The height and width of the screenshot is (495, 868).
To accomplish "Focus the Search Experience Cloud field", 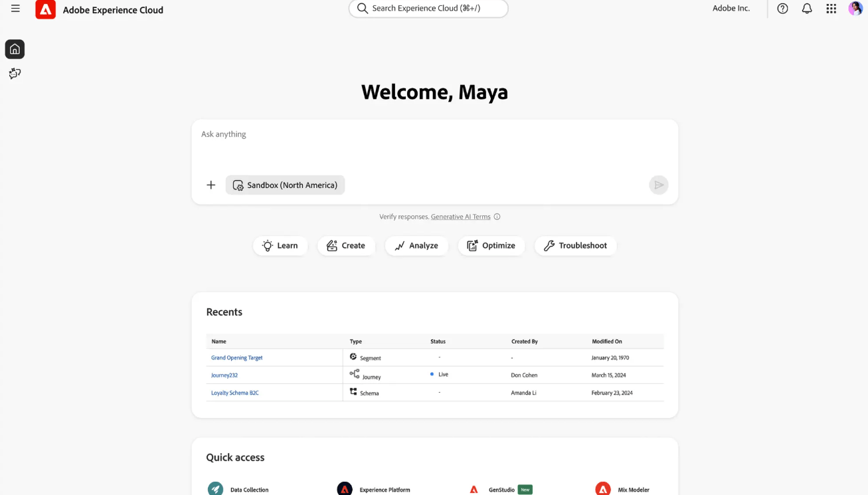I will 428,9.
